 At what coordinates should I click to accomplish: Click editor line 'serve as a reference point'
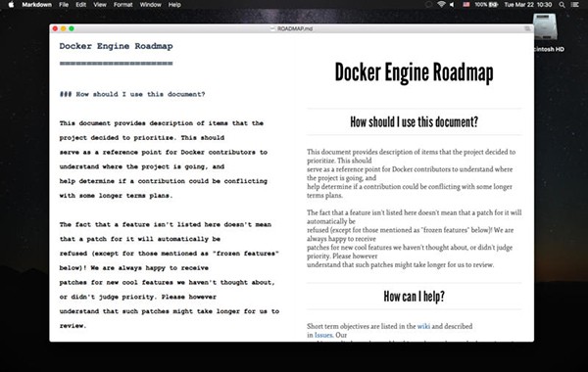tap(163, 152)
